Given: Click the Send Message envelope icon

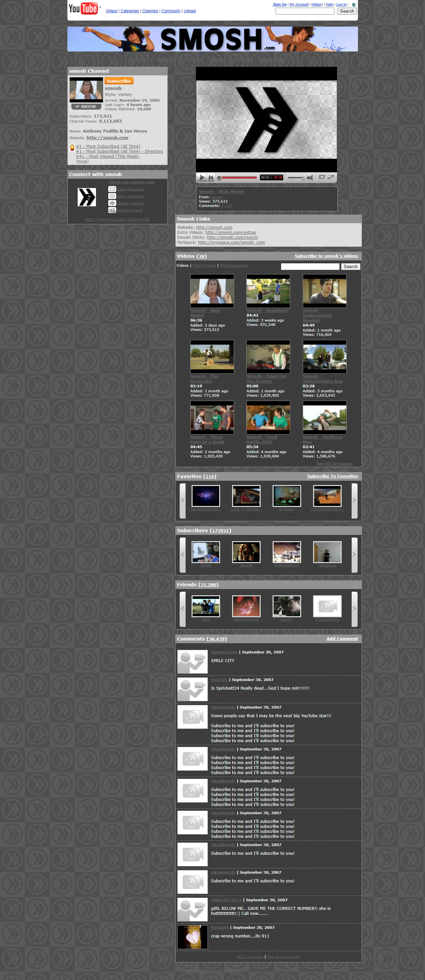Looking at the screenshot, I should [x=112, y=189].
